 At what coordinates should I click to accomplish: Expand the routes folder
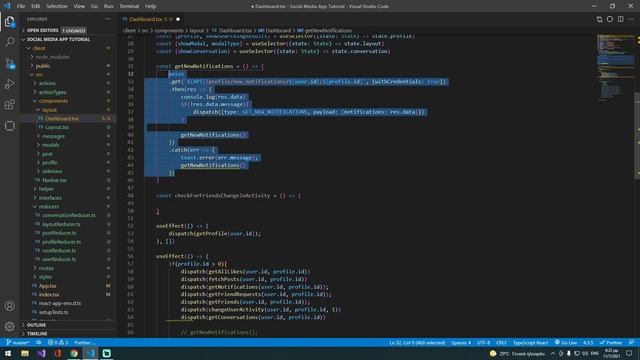point(68,268)
